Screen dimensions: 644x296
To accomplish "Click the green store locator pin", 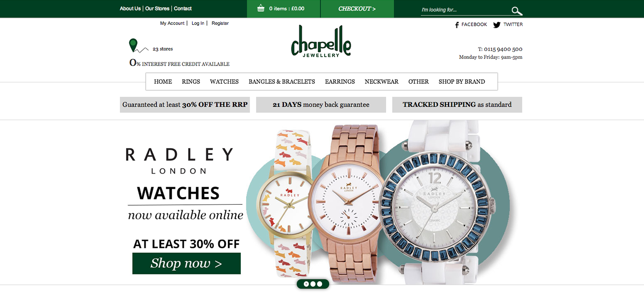I will 133,45.
